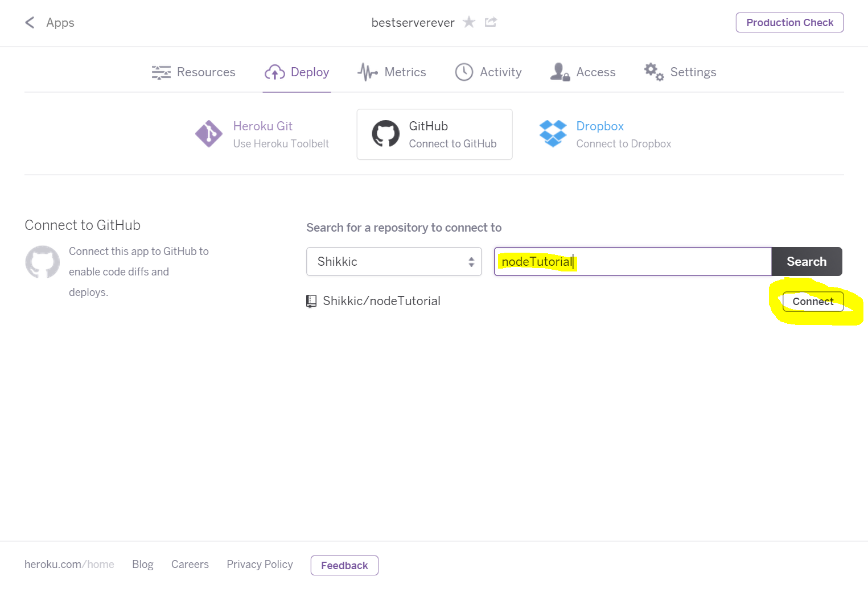The height and width of the screenshot is (597, 868).
Task: Open the app via the share arrow icon
Action: [x=491, y=22]
